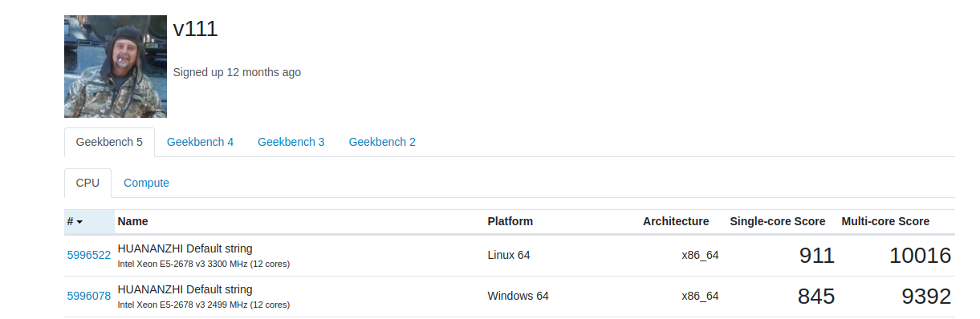Click the Name column header

pyautogui.click(x=132, y=221)
